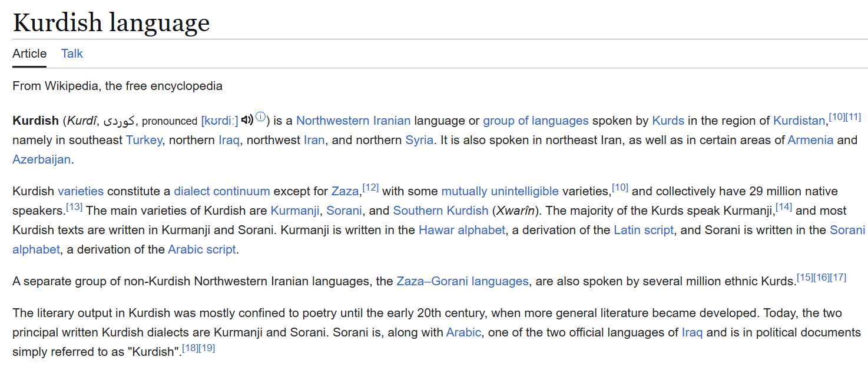Image resolution: width=868 pixels, height=370 pixels.
Task: Open the Kurdistan link
Action: click(799, 121)
